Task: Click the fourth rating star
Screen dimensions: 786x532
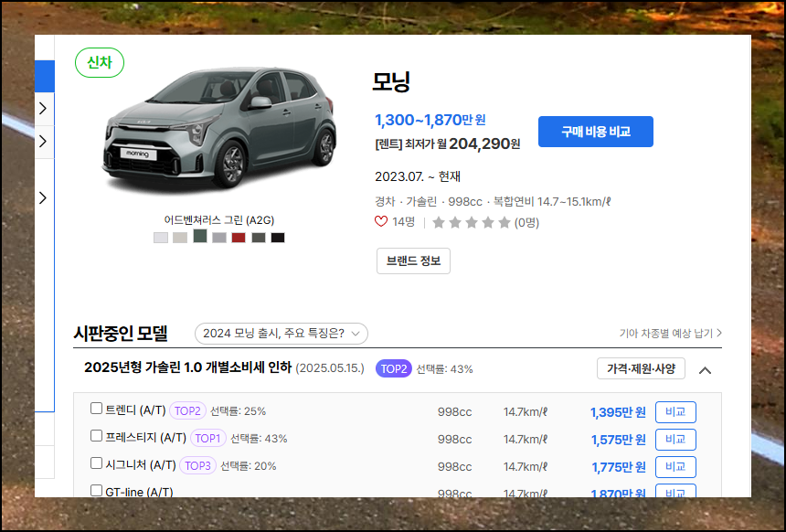Action: point(488,222)
